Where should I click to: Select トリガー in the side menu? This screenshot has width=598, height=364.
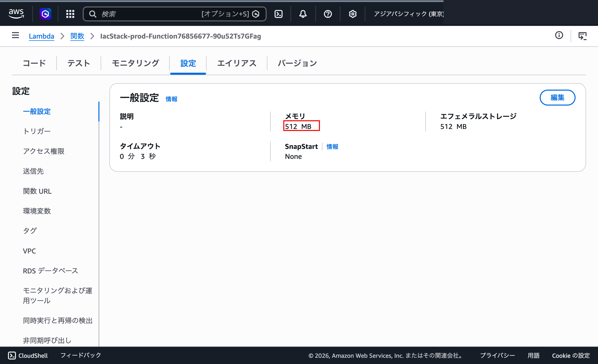[37, 131]
